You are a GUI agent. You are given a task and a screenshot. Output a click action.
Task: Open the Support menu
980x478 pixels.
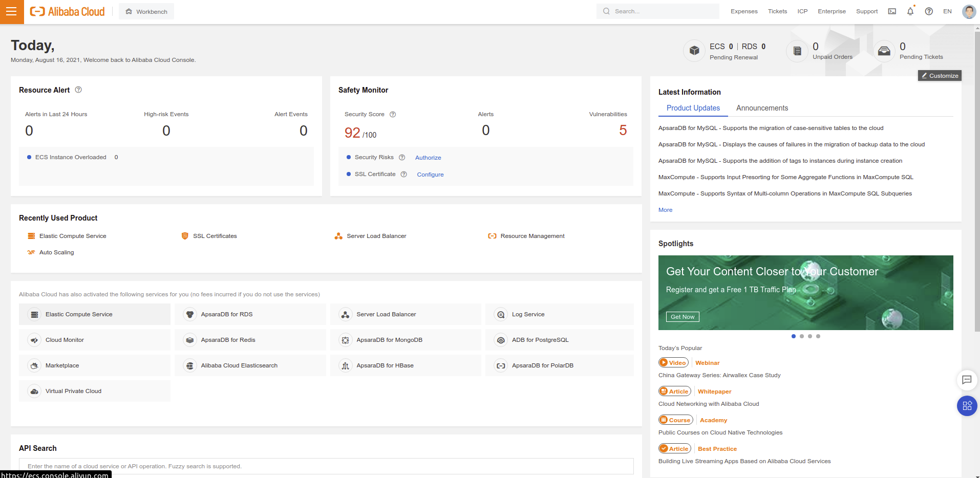(x=867, y=11)
